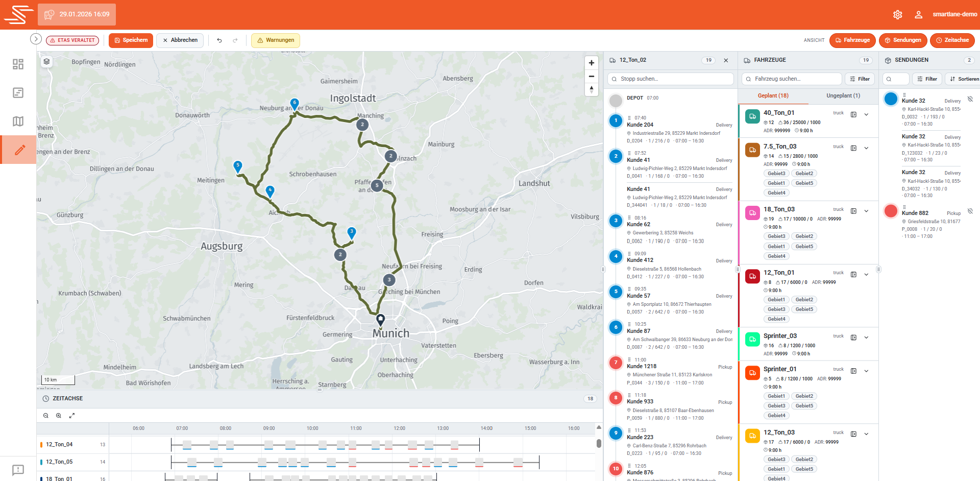Screen dimensions: 980x481
Task: Toggle Fahrzeuge view panel
Action: (852, 40)
